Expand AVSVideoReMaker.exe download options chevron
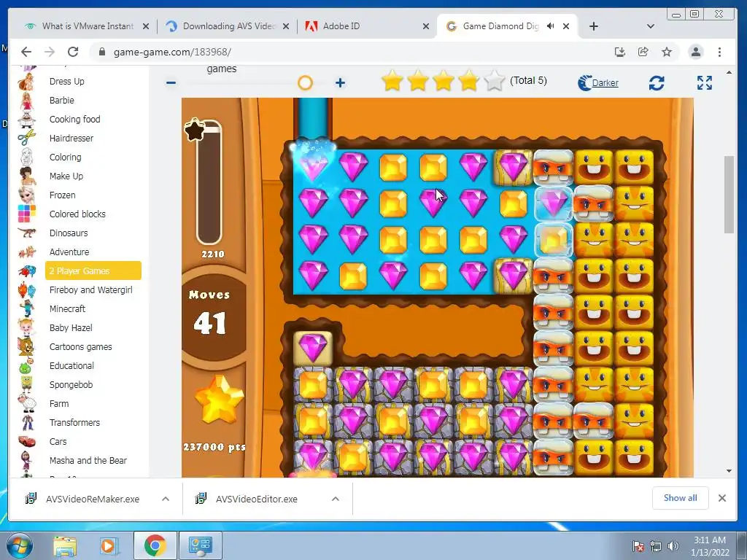Screen dimensions: 747x560 pyautogui.click(x=166, y=499)
